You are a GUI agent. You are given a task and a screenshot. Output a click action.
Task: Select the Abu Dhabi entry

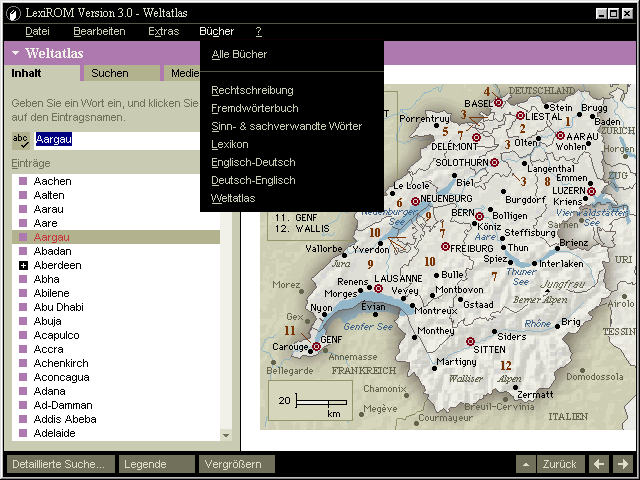tap(59, 307)
